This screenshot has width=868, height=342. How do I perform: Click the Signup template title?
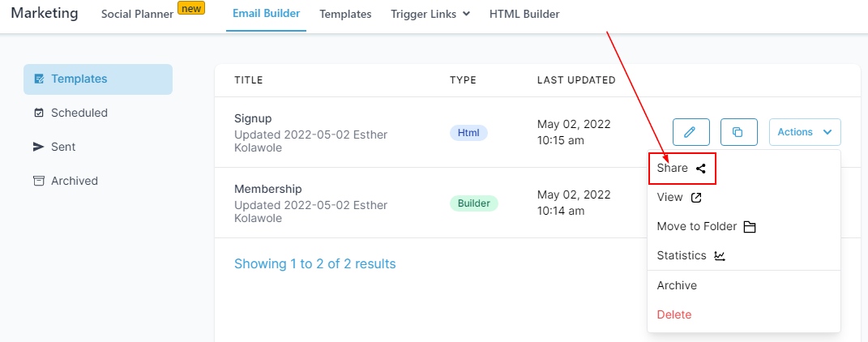[253, 118]
